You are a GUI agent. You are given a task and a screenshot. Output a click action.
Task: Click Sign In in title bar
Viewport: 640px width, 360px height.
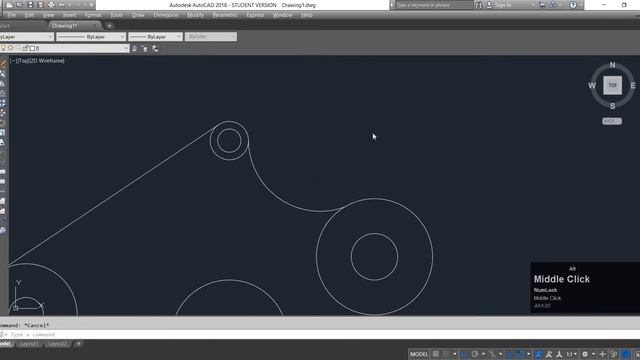coord(503,5)
